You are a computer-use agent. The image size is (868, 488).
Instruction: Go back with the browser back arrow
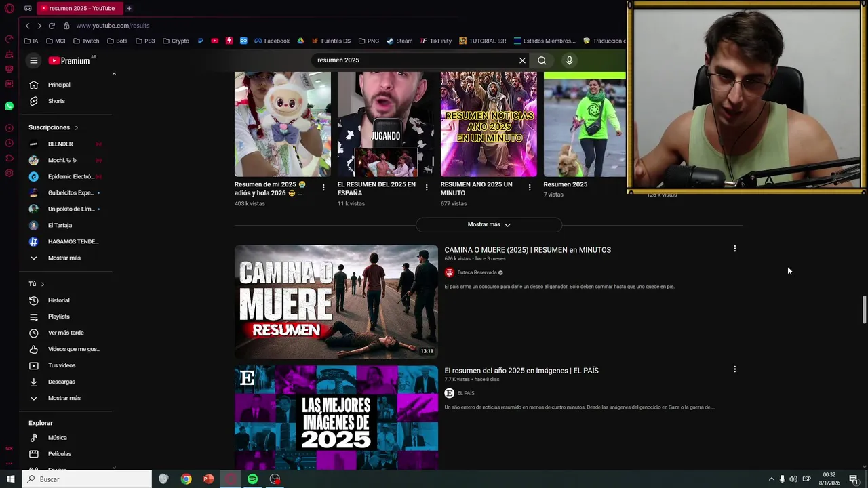pos(27,26)
